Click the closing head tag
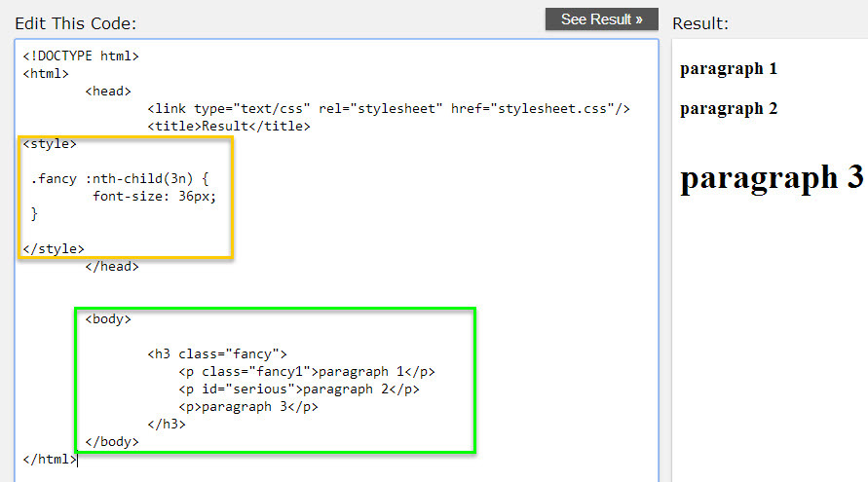Screen dimensions: 868x482 pos(112,267)
